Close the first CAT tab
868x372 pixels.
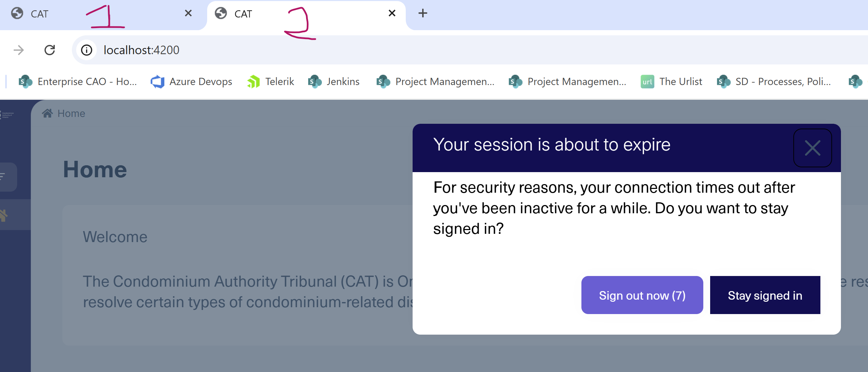pos(188,13)
